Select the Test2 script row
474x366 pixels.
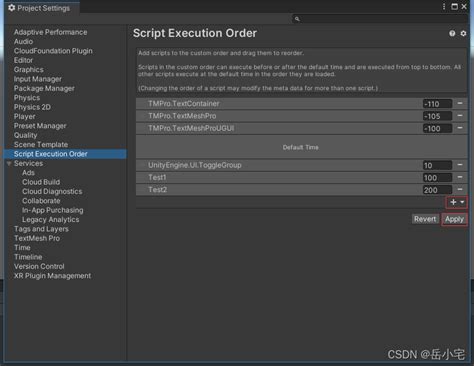tap(302, 190)
